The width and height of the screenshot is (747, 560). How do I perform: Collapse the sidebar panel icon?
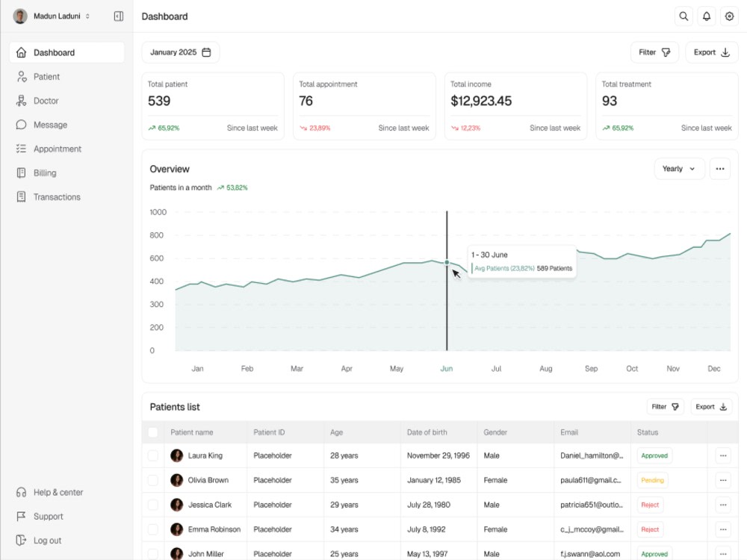tap(119, 16)
